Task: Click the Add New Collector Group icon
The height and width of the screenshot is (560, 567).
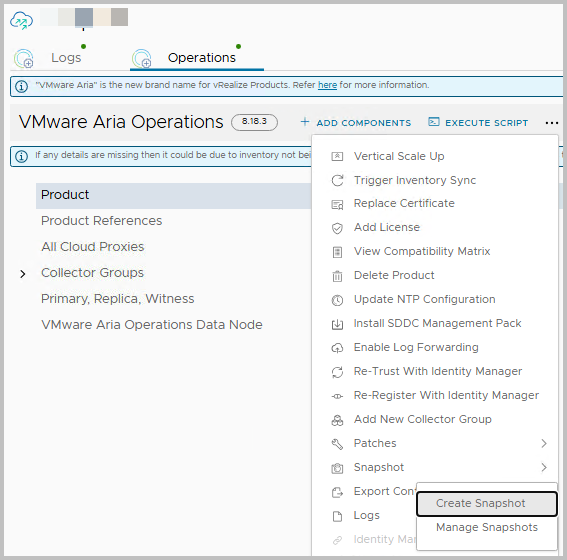Action: 337,420
